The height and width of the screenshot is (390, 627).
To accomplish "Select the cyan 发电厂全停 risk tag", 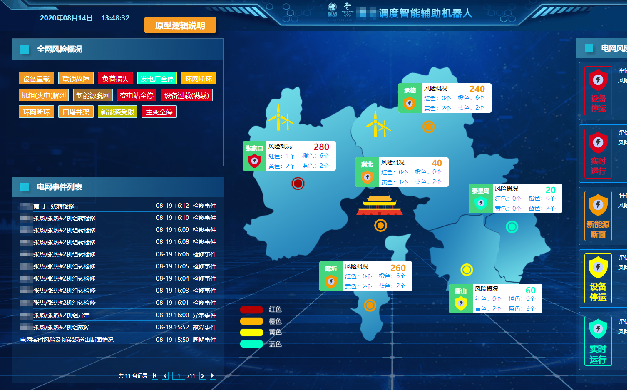I will click(157, 78).
